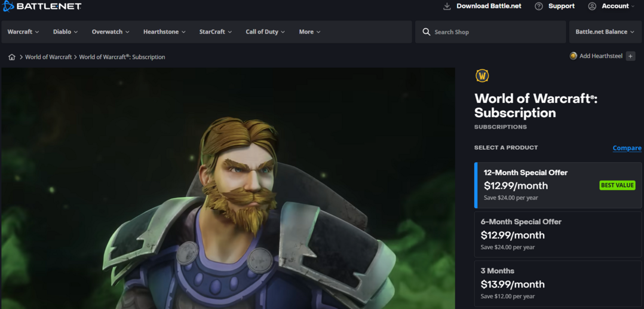The height and width of the screenshot is (309, 644).
Task: Click the download arrow icon
Action: 447,6
